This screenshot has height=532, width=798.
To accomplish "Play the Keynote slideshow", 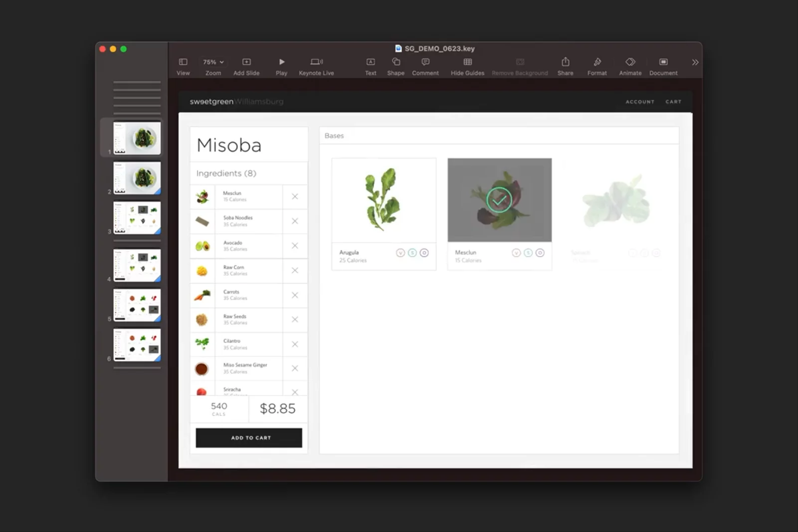I will 281,66.
